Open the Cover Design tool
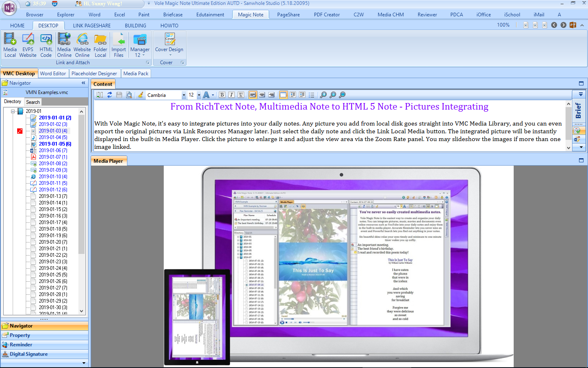The width and height of the screenshot is (588, 368). [169, 45]
